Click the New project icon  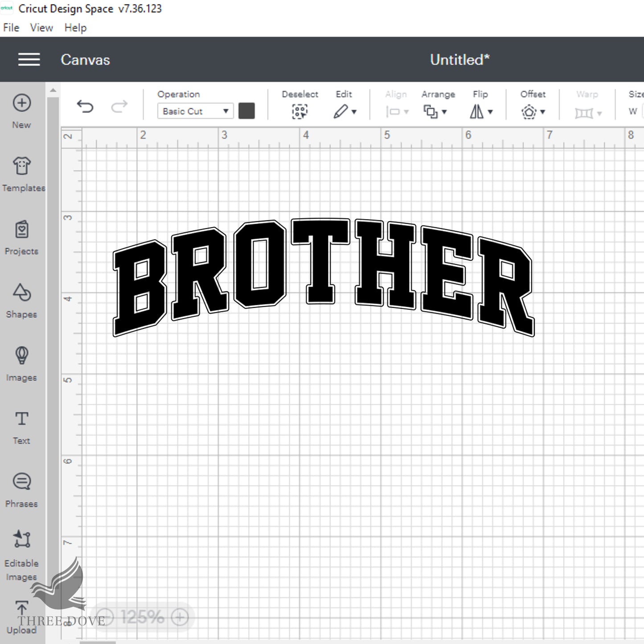(21, 103)
